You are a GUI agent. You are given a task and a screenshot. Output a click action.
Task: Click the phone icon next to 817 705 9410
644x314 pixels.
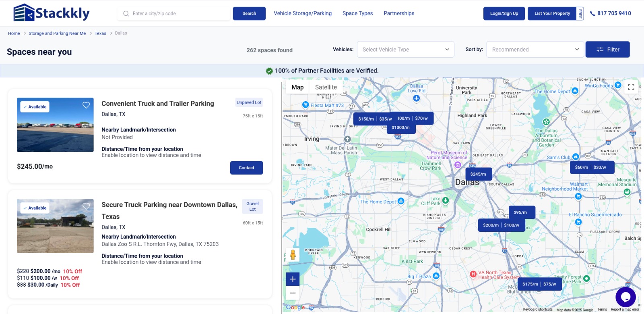tap(592, 14)
